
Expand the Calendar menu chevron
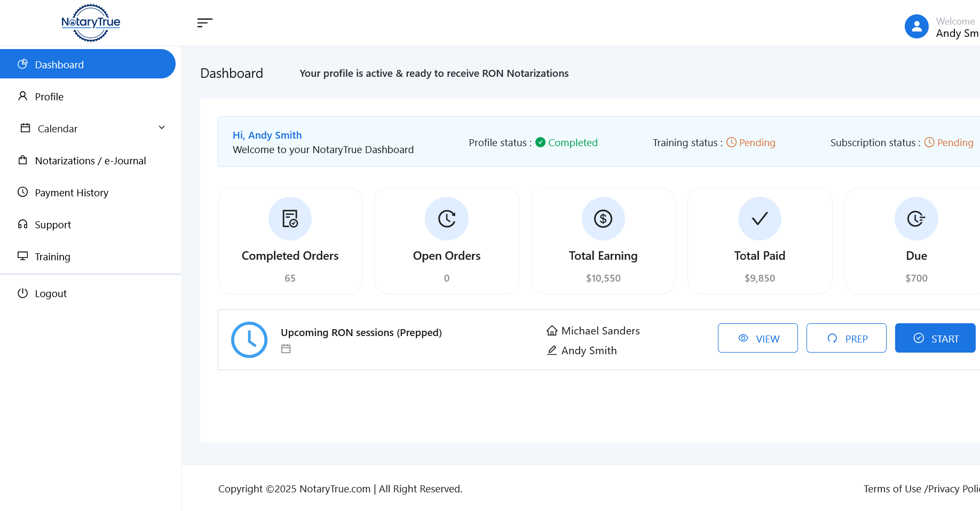click(x=161, y=127)
